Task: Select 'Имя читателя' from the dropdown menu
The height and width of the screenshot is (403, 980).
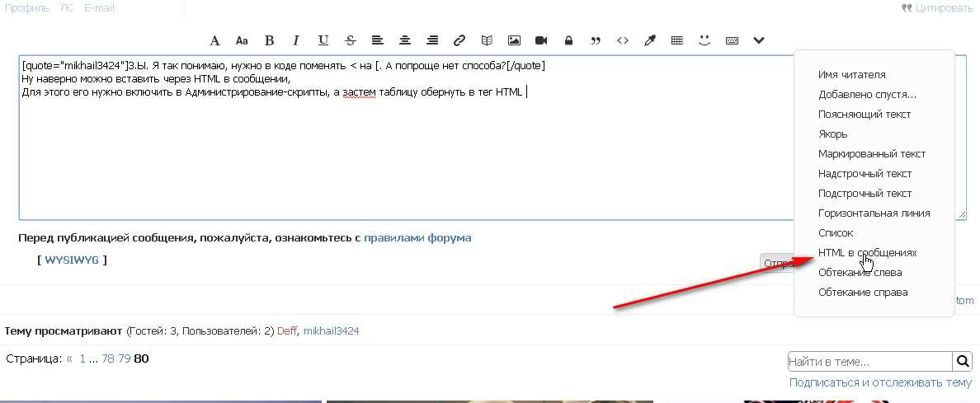Action: pos(851,75)
